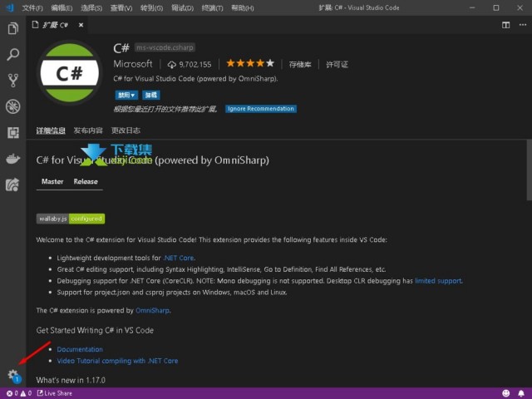Open the OmniSharp link
532x399 pixels.
pos(152,310)
